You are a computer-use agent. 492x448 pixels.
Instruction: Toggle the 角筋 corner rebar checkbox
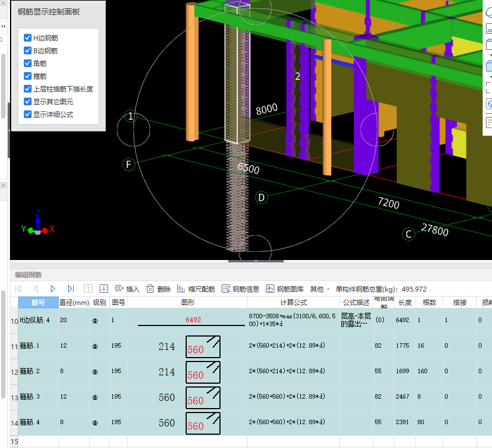coord(28,63)
